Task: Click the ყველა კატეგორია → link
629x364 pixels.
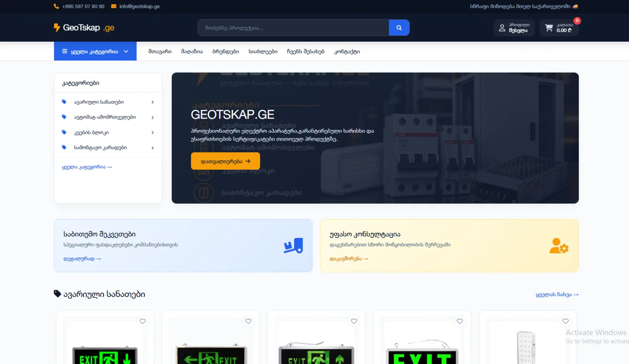Action: coord(87,167)
